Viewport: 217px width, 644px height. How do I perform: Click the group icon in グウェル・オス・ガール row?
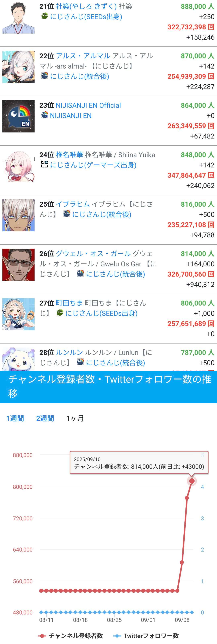[81, 274]
